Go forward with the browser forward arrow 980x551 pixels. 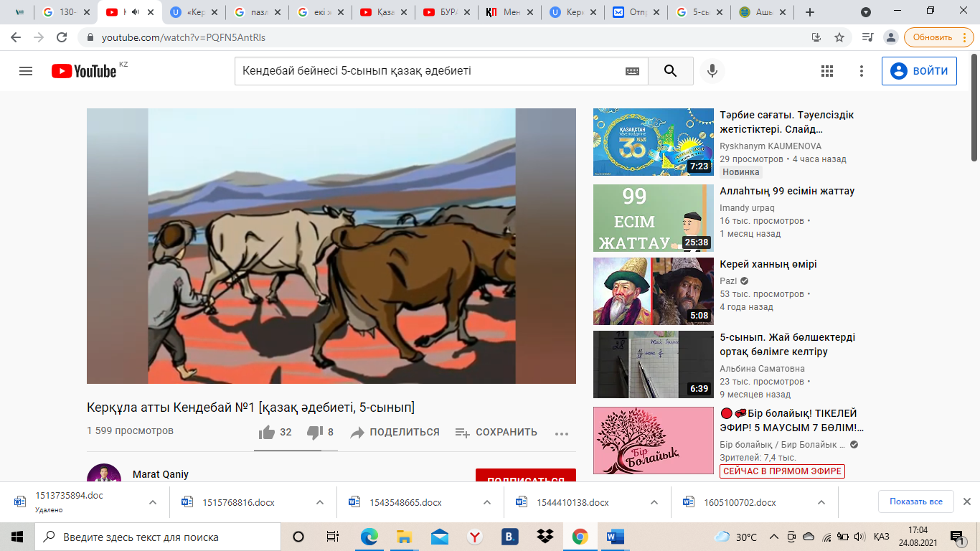tap(39, 37)
